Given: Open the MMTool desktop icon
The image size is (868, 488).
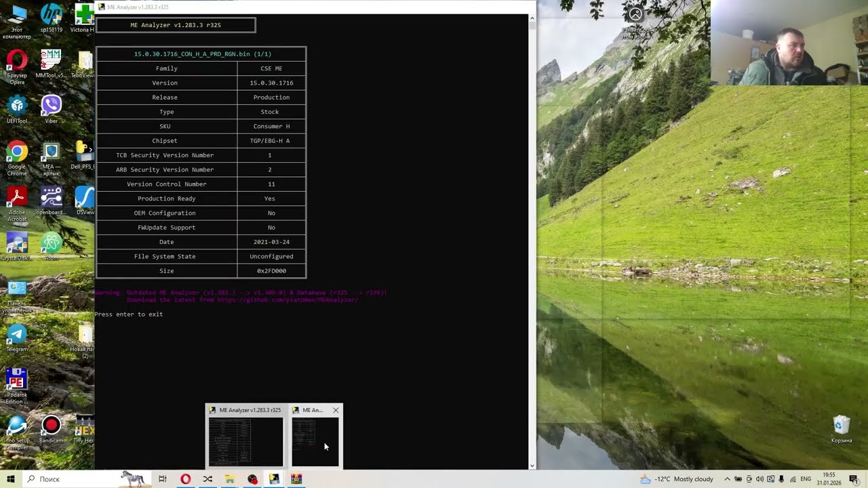Looking at the screenshot, I should (x=51, y=64).
